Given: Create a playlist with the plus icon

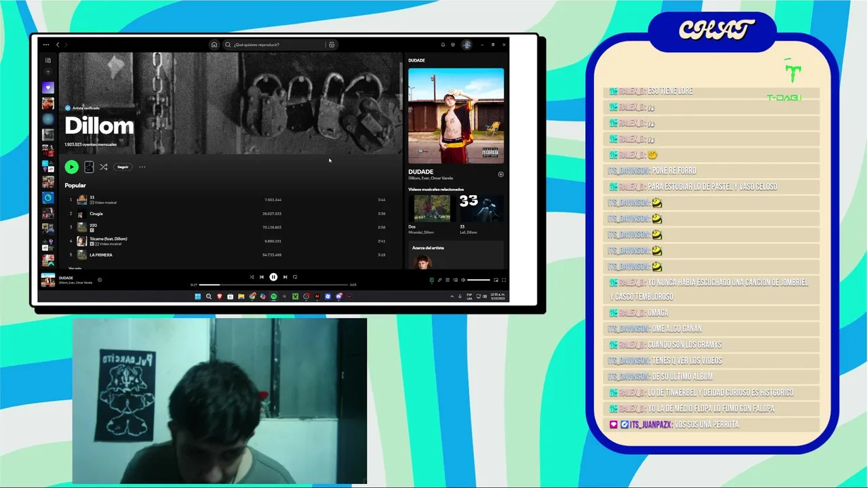Looking at the screenshot, I should pos(47,72).
